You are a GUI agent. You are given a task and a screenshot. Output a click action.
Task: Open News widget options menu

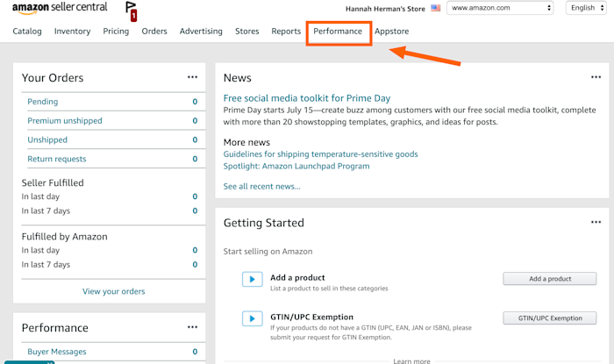596,77
